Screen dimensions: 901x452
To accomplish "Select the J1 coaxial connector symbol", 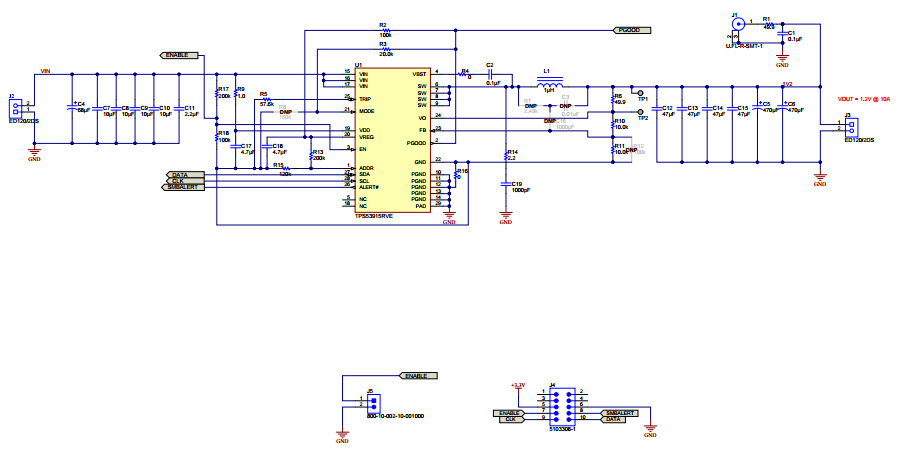I will pyautogui.click(x=738, y=24).
